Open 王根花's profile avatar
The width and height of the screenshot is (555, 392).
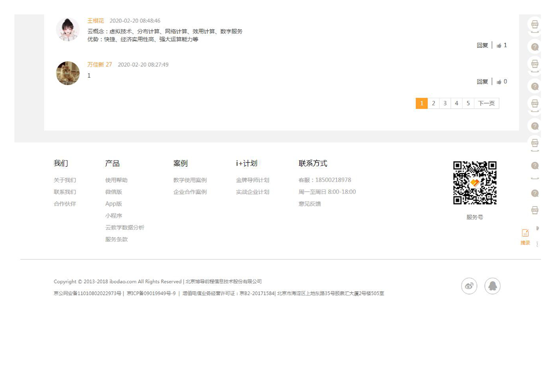[x=68, y=30]
